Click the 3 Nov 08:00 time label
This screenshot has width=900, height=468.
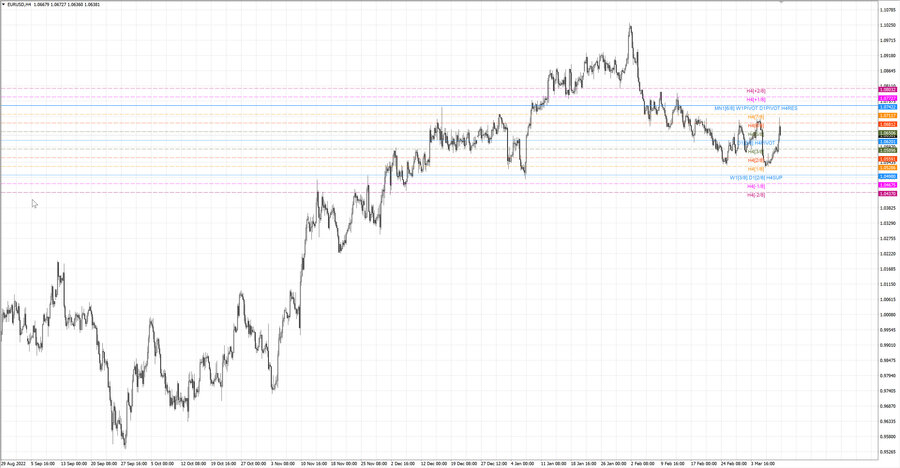(x=282, y=463)
